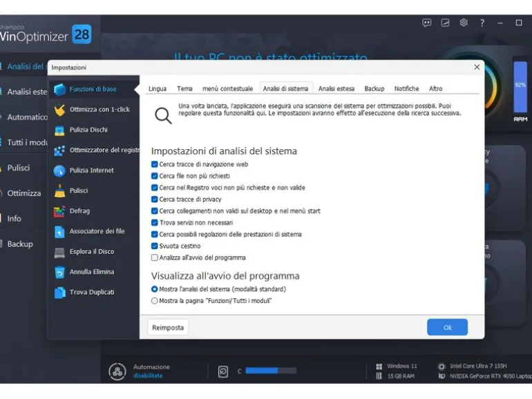Click the Associatore dei file icon
This screenshot has height=399, width=532.
tap(59, 231)
